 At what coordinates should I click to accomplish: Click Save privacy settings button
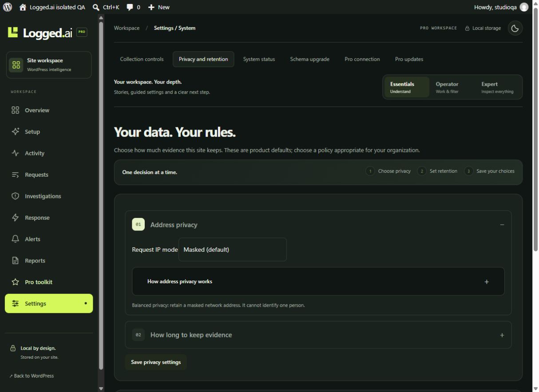pyautogui.click(x=156, y=362)
